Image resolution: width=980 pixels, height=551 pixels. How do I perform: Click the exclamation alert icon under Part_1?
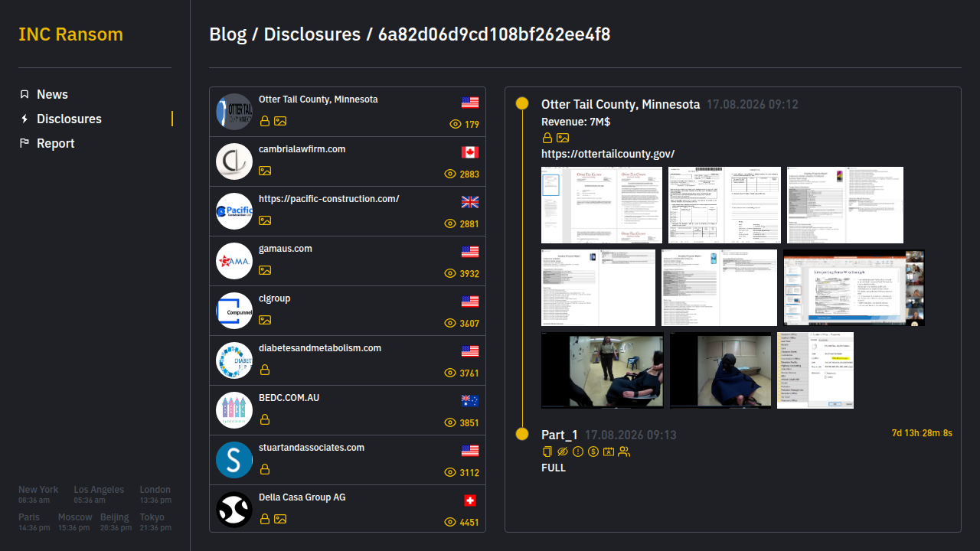point(578,452)
